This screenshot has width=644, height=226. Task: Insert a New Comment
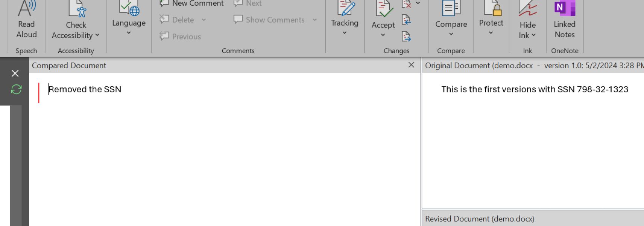pyautogui.click(x=191, y=3)
